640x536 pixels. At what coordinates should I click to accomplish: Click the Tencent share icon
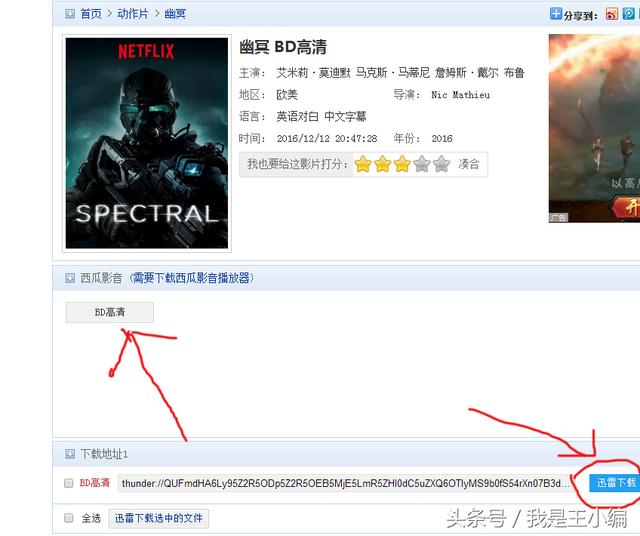[x=628, y=13]
